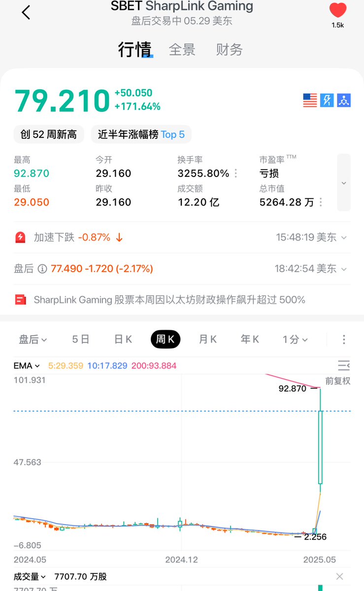Open the chart indicator settings icon
364x591 pixels.
click(344, 366)
